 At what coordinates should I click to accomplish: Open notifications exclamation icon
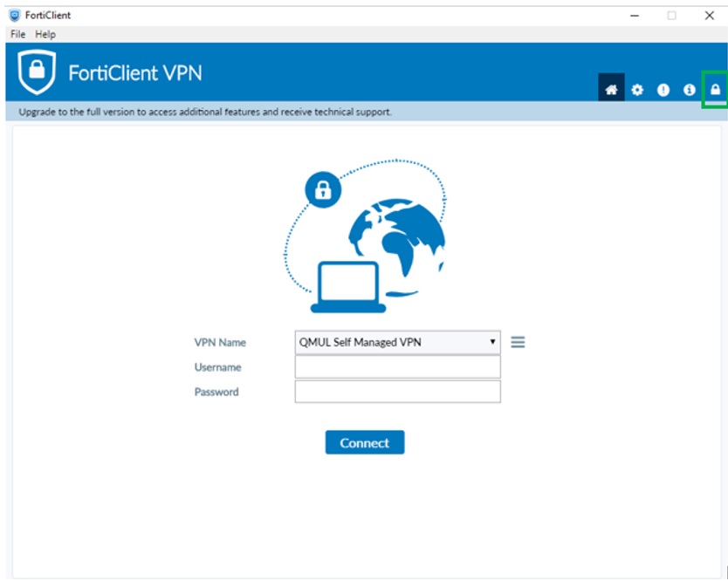tap(663, 90)
